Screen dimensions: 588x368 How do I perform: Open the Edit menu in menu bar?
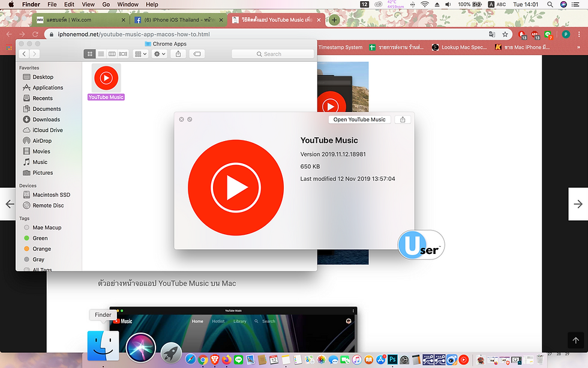pyautogui.click(x=69, y=4)
